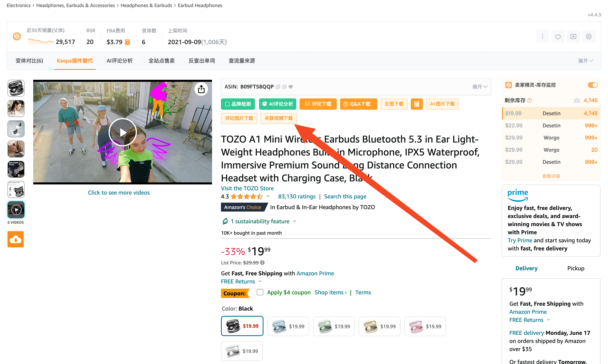Open the 全站点售卖 tab
The width and height of the screenshot is (608, 364).
(161, 61)
